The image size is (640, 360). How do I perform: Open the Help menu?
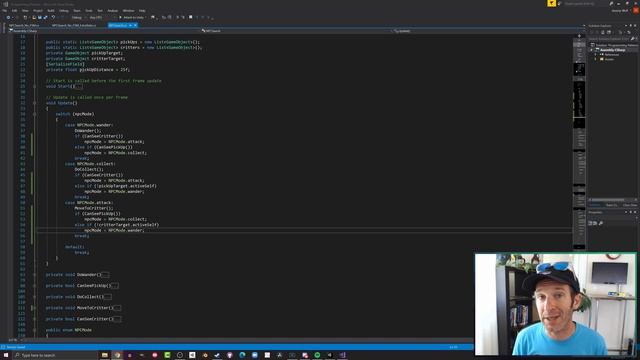click(142, 11)
